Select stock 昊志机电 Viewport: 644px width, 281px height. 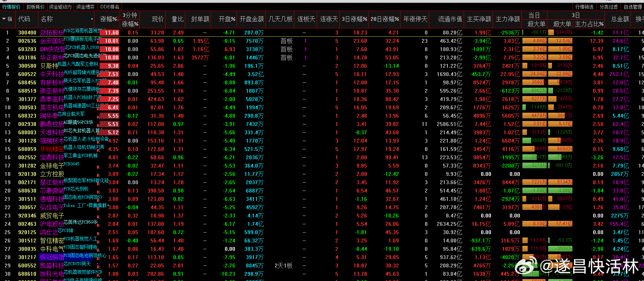point(52,108)
